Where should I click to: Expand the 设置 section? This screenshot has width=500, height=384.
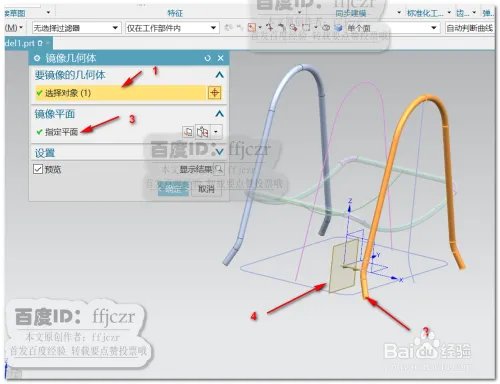pyautogui.click(x=219, y=152)
